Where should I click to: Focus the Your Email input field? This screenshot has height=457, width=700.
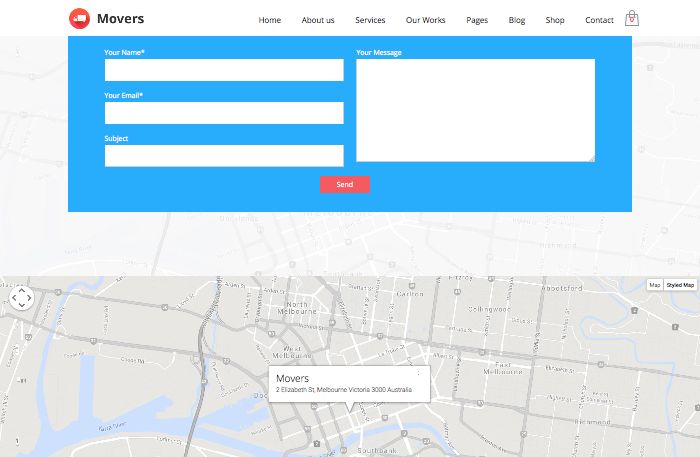click(x=224, y=113)
